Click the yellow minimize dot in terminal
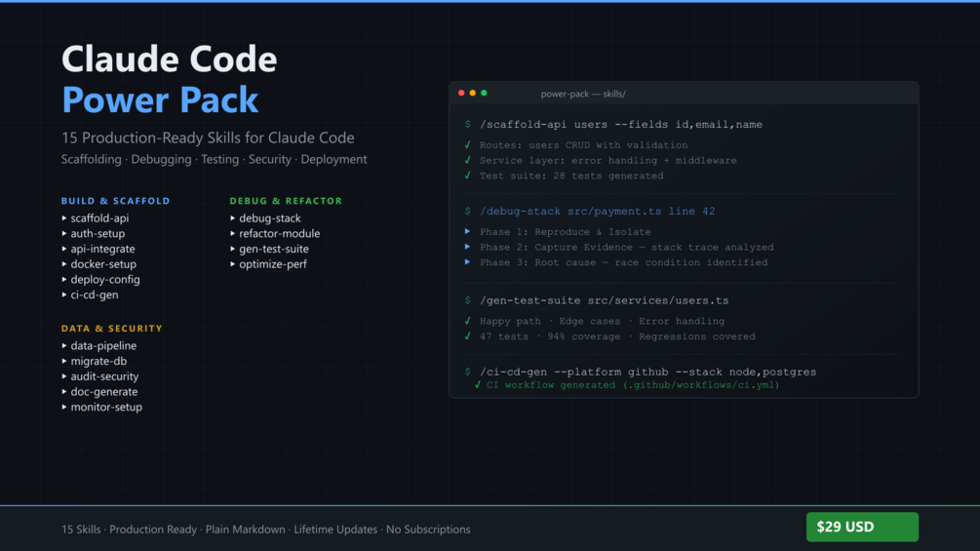Viewport: 980px width, 551px height. pyautogui.click(x=473, y=93)
